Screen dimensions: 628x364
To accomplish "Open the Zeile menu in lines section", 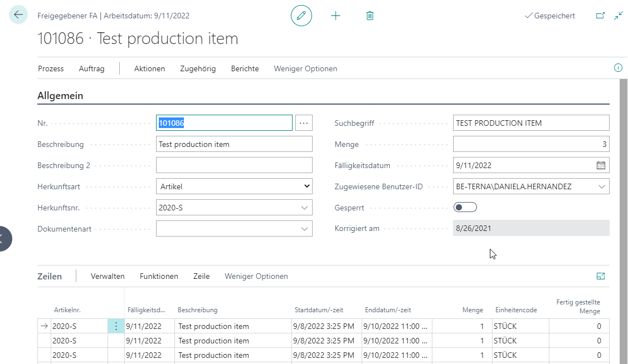I will pos(202,276).
